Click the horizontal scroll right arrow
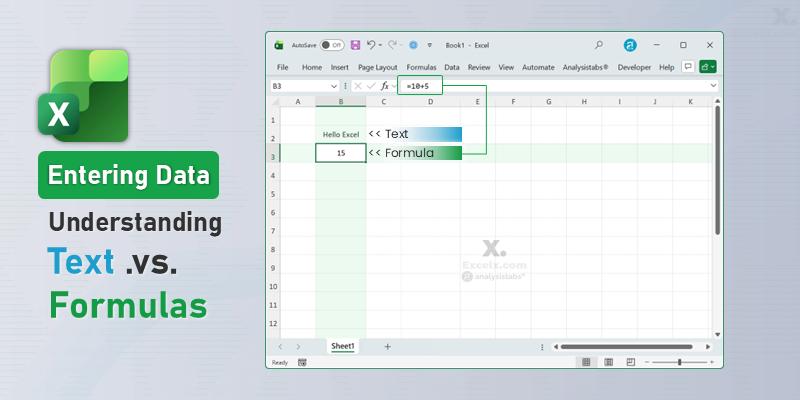Screen dimensions: 800x400 [x=708, y=347]
